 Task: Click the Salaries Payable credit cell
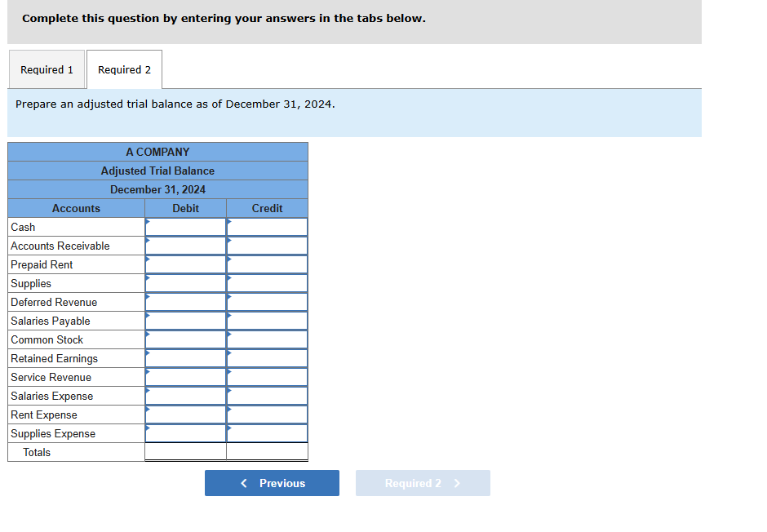point(268,321)
